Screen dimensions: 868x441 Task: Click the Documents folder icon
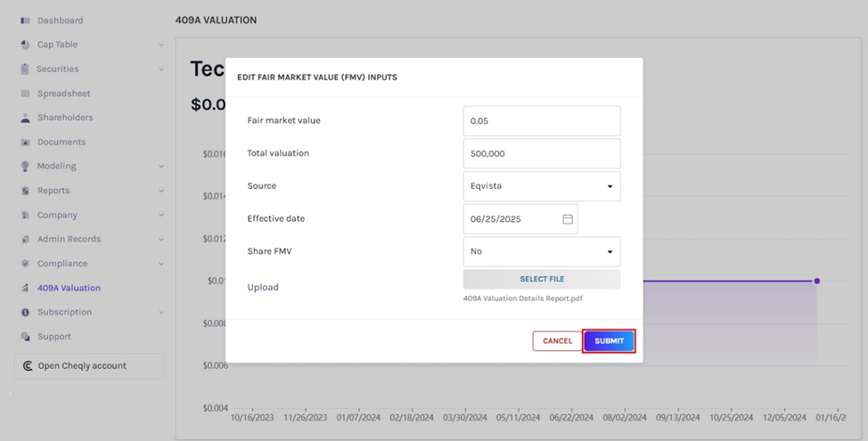click(25, 143)
